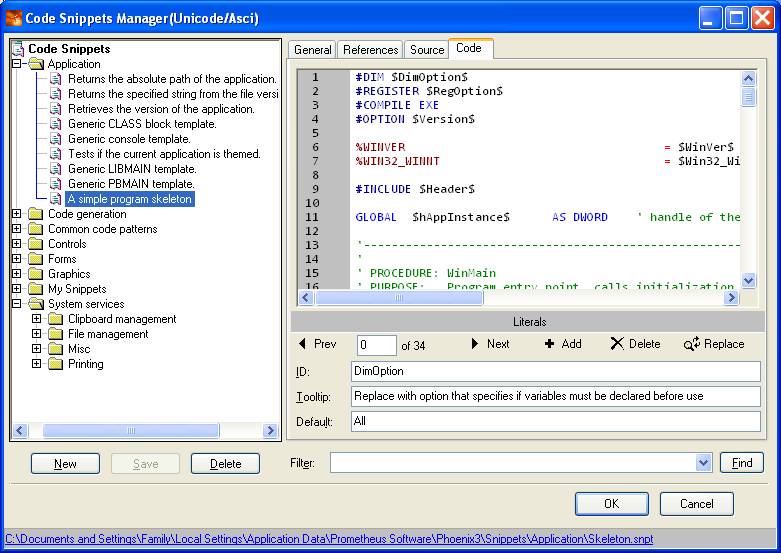This screenshot has height=553, width=781.
Task: Click snippet icon beside absolute path item
Action: [56, 79]
